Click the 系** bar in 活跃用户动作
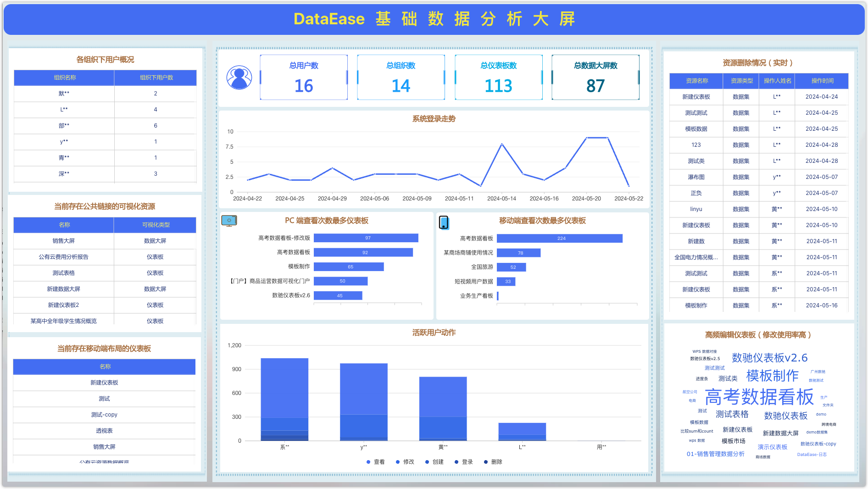This screenshot has height=489, width=868. click(284, 399)
